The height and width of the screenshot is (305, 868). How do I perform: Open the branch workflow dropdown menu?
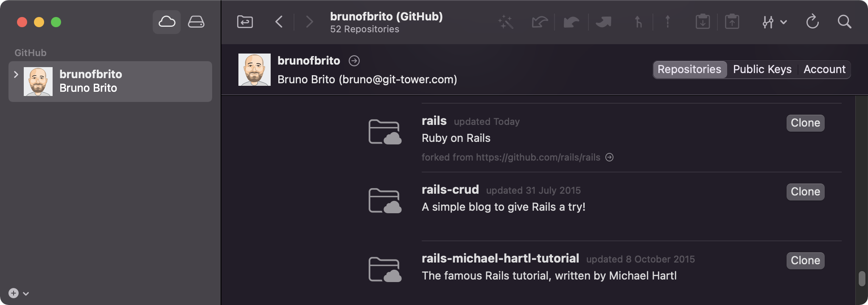click(774, 22)
